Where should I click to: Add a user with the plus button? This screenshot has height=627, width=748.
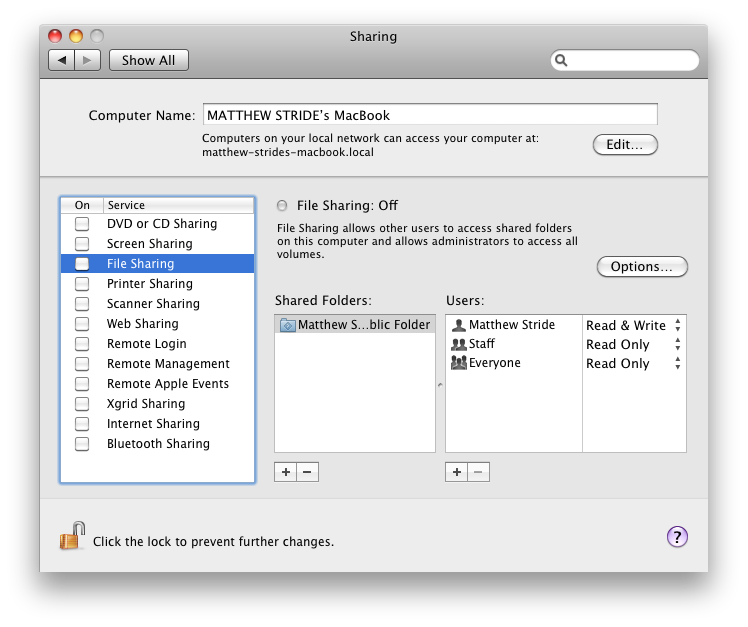(x=457, y=472)
